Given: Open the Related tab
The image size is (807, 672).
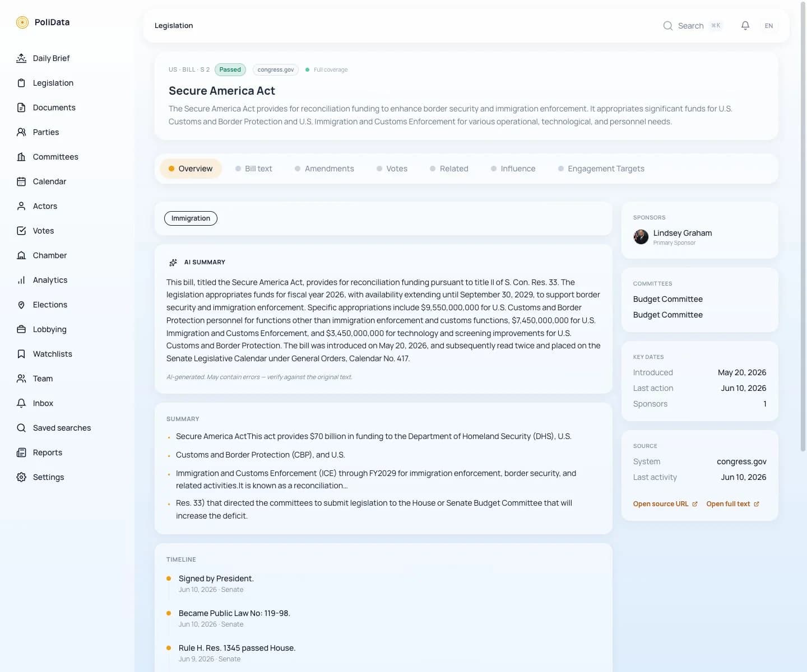Looking at the screenshot, I should coord(449,169).
